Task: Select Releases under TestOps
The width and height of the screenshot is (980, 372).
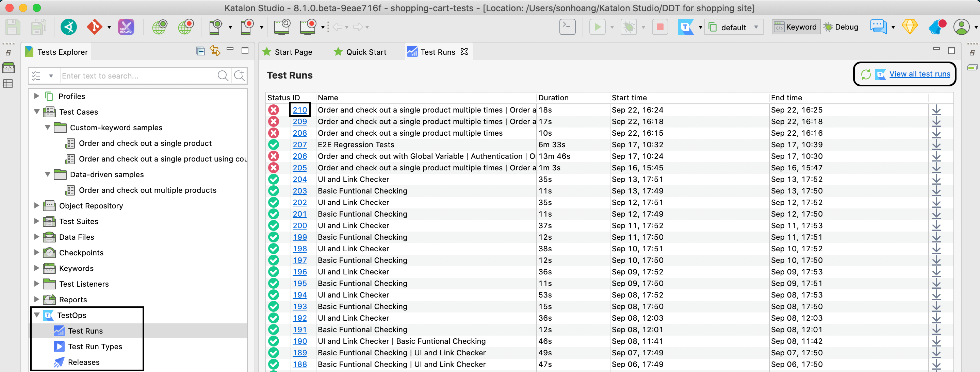Action: point(84,362)
